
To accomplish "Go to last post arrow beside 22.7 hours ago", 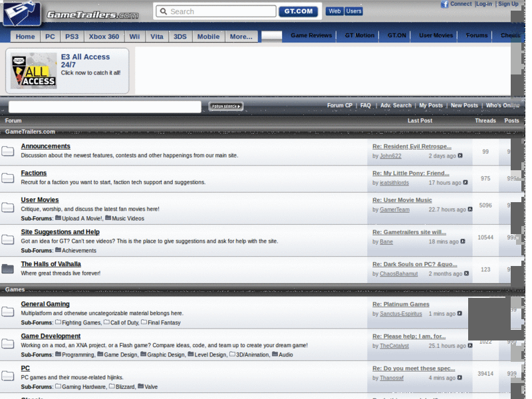I will pyautogui.click(x=470, y=209).
